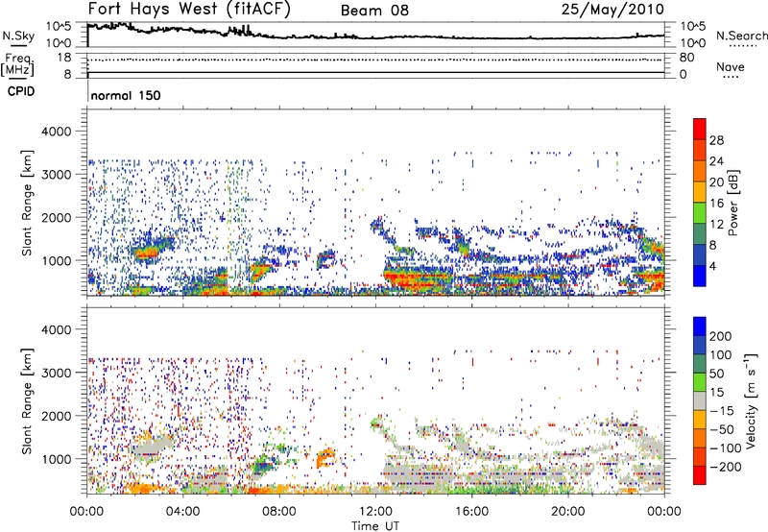Click the "Velocity [m s-1]" colorbar title
This screenshot has height=532, width=768.
[x=752, y=400]
